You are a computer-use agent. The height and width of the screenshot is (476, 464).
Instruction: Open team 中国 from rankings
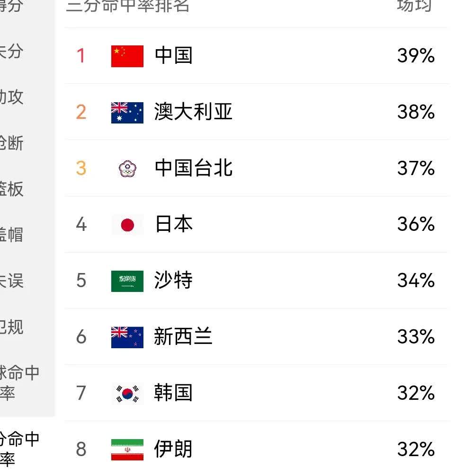click(x=173, y=56)
